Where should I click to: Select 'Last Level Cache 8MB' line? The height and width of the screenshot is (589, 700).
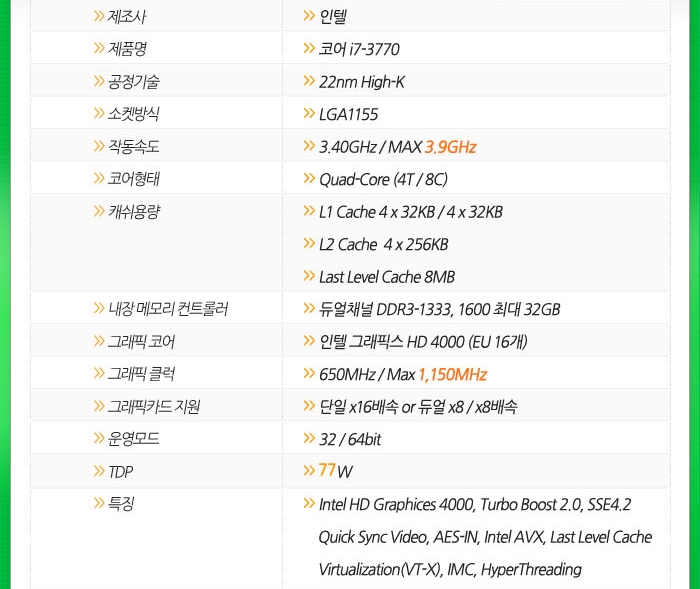(387, 277)
